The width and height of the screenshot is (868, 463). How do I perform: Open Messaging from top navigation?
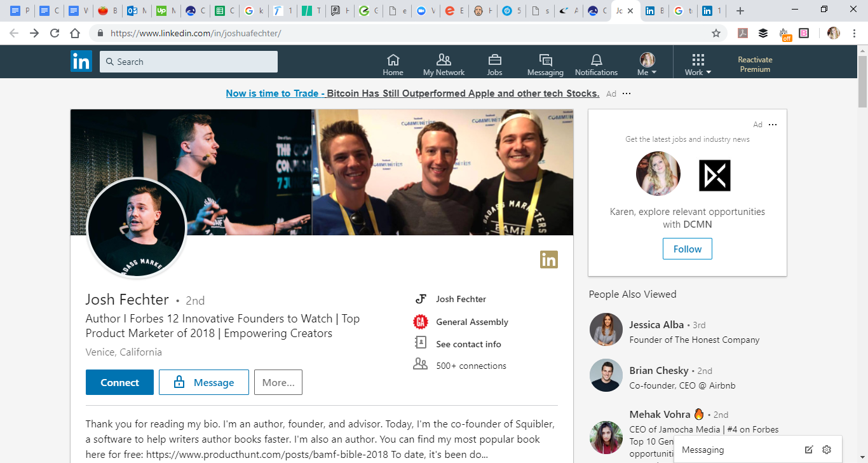pyautogui.click(x=545, y=64)
